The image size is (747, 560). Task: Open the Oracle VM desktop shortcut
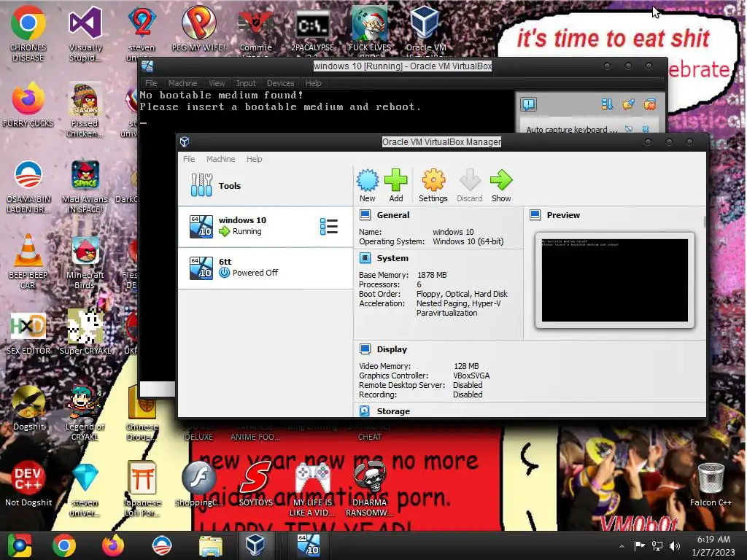click(x=425, y=29)
